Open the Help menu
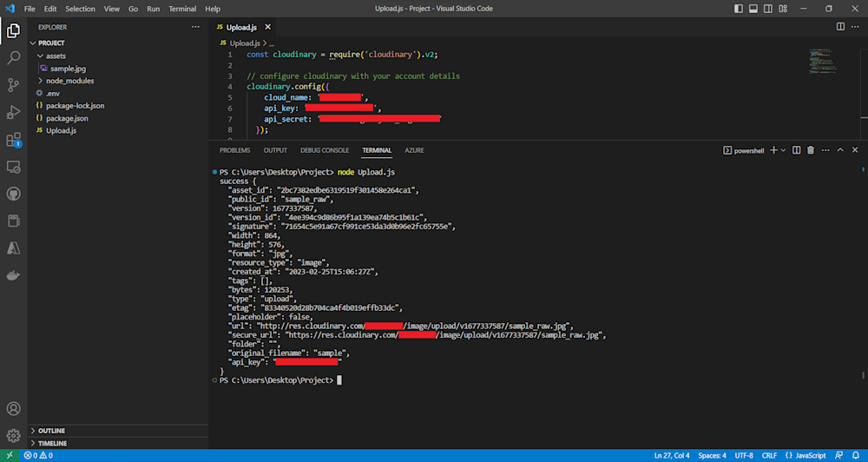The width and height of the screenshot is (868, 462). click(213, 9)
